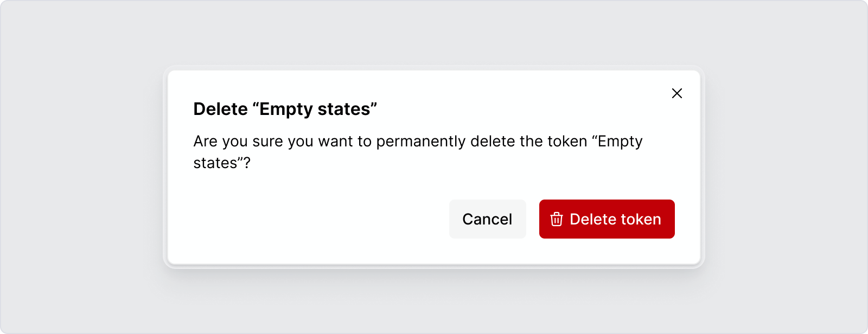Click the X mark above the dialog title

pos(676,93)
